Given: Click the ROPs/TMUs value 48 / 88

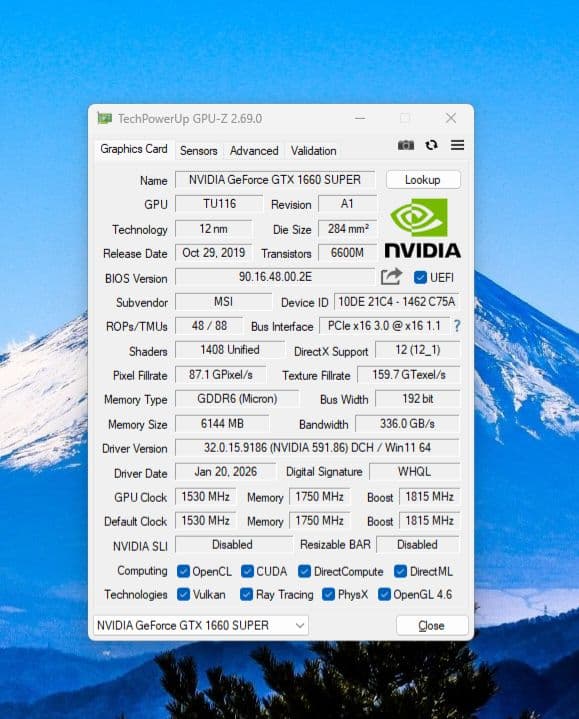Looking at the screenshot, I should pyautogui.click(x=210, y=326).
